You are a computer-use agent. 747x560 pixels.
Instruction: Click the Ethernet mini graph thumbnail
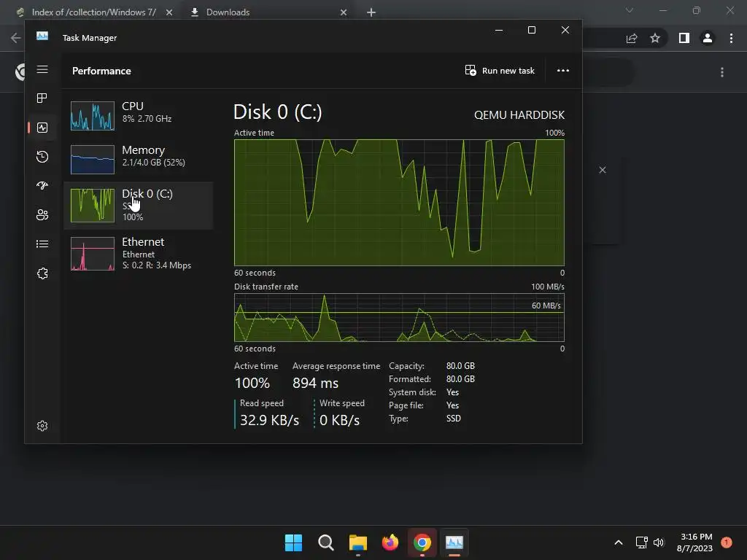93,254
